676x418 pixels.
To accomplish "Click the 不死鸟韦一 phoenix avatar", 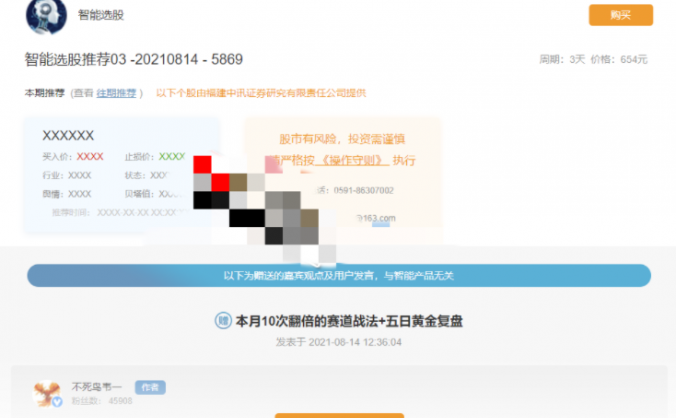I will point(47,393).
